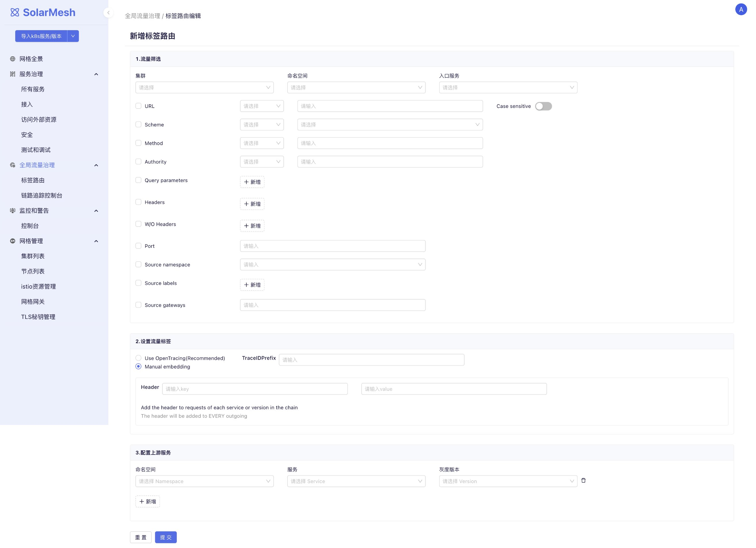Viewport: 756px width, 548px height.
Task: Focus the Header key input field
Action: tap(255, 389)
